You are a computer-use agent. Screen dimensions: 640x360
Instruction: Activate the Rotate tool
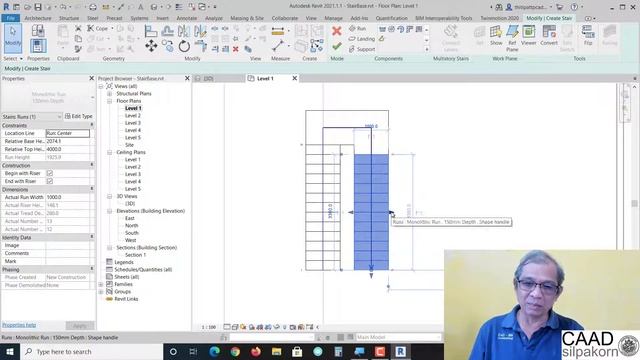pos(184,46)
